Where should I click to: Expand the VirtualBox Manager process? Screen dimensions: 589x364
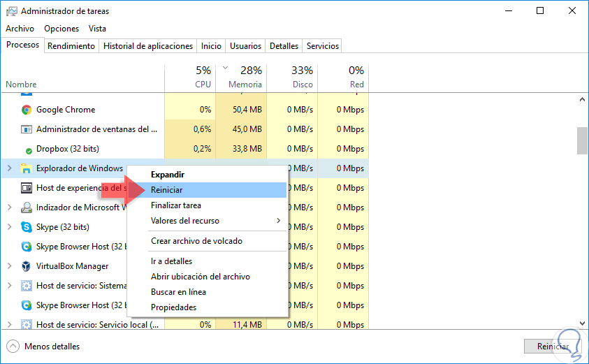point(10,266)
